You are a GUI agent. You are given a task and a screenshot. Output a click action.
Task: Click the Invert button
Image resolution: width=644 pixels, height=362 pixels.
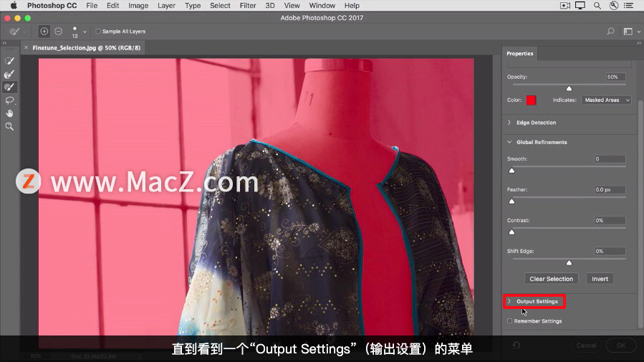point(600,279)
